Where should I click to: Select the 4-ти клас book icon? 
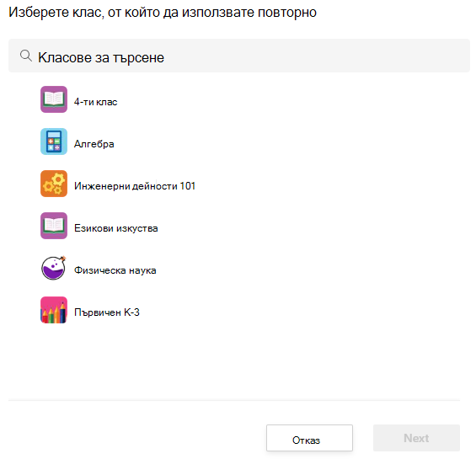pyautogui.click(x=54, y=99)
